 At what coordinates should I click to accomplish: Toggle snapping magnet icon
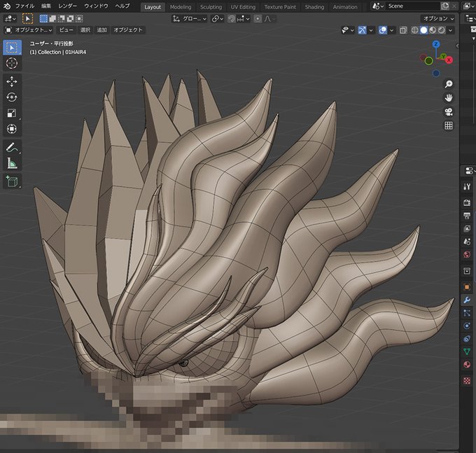point(232,19)
